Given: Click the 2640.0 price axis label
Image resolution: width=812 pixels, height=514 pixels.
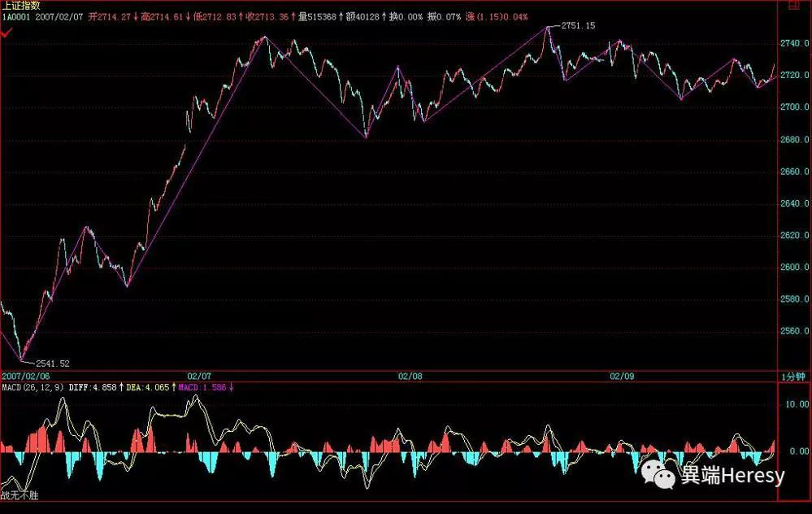Looking at the screenshot, I should 794,203.
